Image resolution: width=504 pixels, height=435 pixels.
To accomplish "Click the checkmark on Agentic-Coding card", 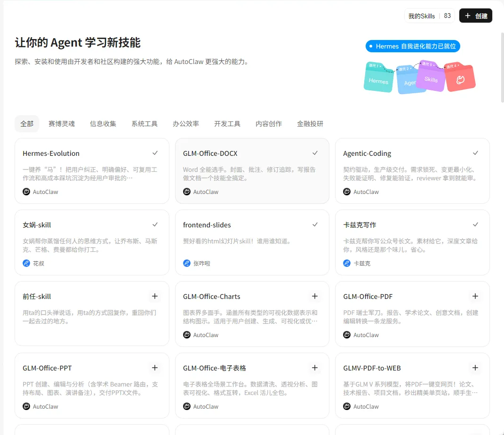I will (475, 153).
